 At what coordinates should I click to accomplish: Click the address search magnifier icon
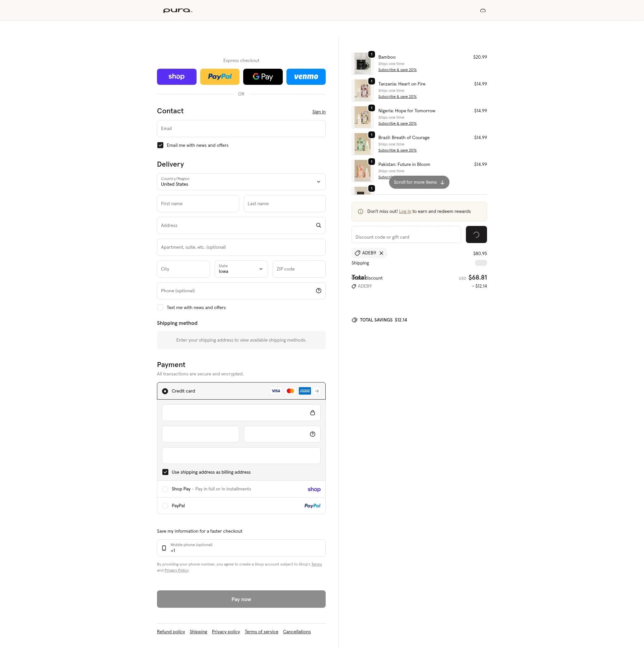pyautogui.click(x=318, y=225)
